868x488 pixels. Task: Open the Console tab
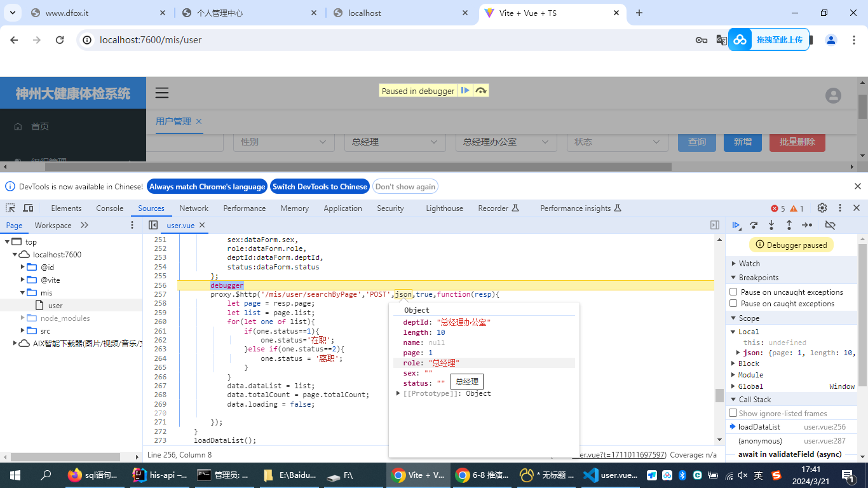point(110,208)
